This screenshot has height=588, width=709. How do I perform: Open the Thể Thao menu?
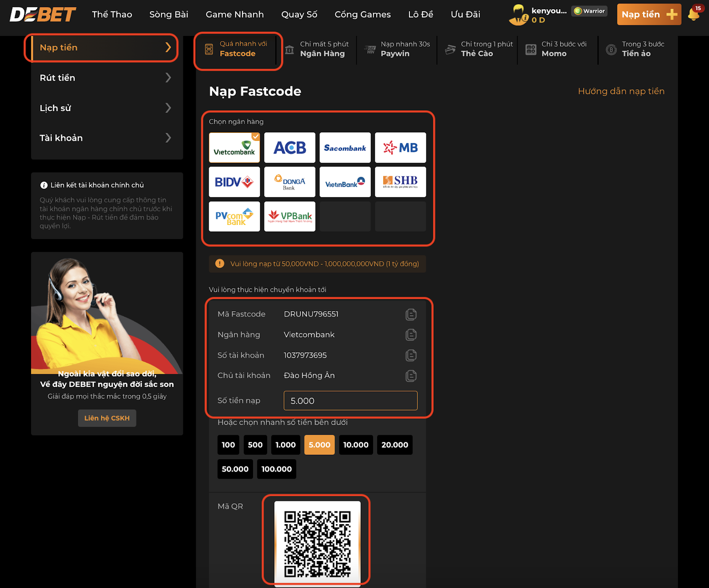coord(112,14)
